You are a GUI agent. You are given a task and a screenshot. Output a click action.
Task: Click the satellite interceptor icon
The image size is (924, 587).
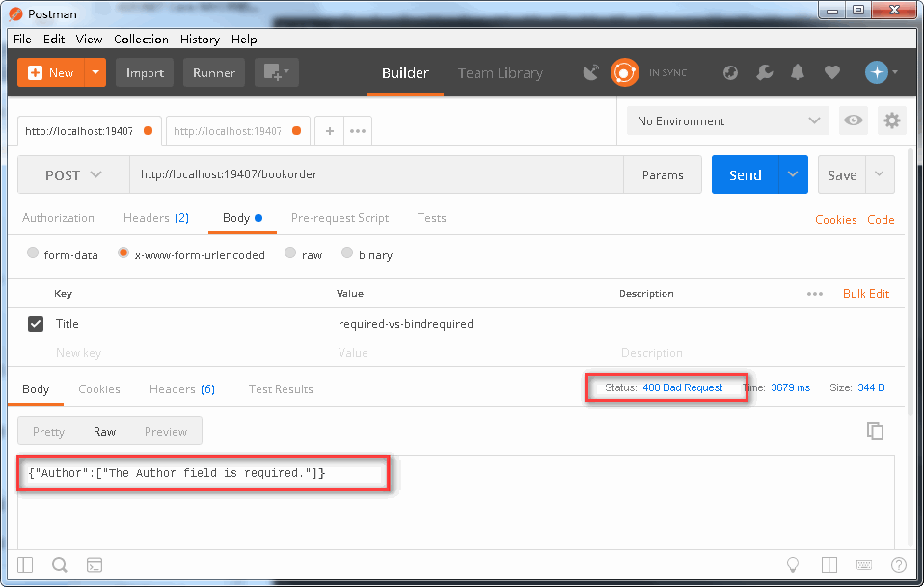click(590, 72)
